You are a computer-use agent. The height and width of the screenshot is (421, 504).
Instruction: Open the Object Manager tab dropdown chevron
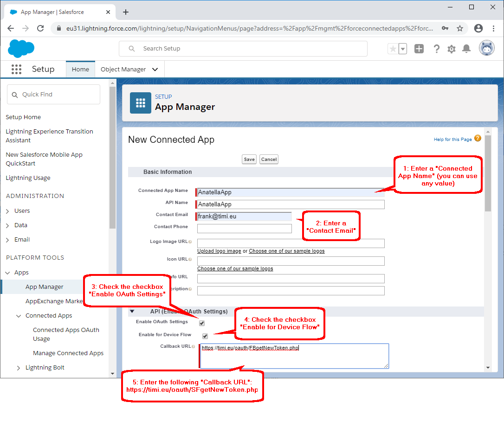tap(155, 70)
